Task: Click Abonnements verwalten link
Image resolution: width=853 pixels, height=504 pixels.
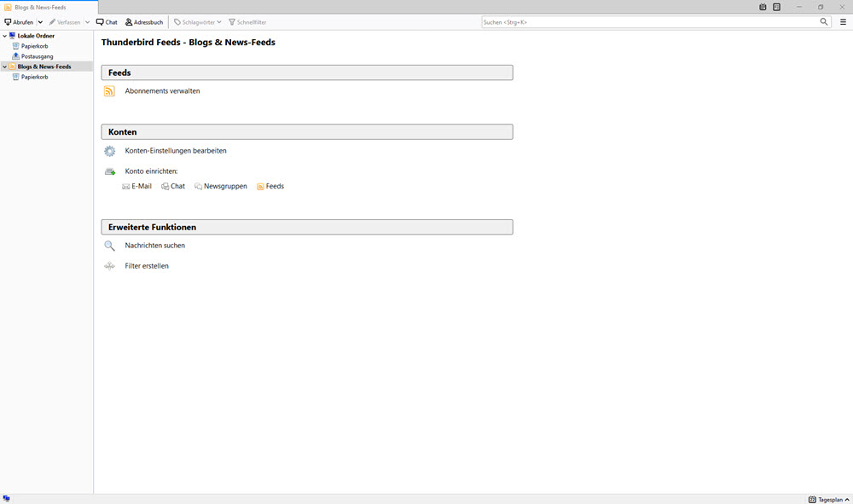Action: tap(162, 90)
